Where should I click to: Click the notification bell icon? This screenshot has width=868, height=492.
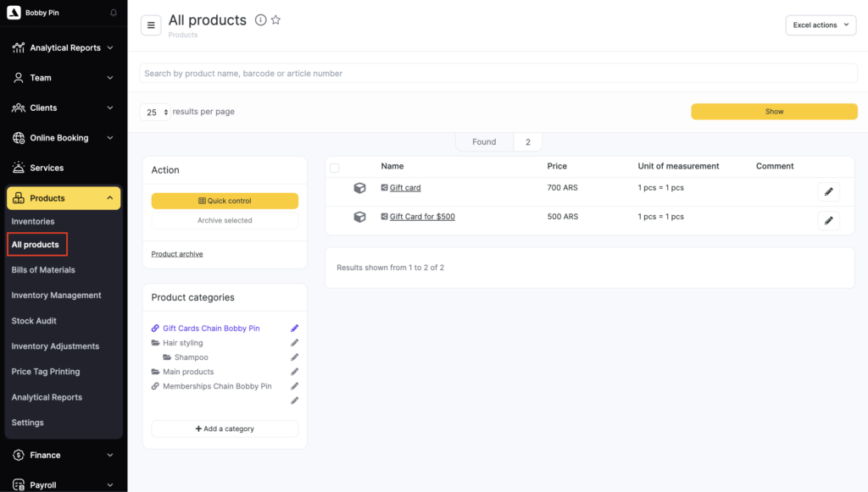click(114, 13)
